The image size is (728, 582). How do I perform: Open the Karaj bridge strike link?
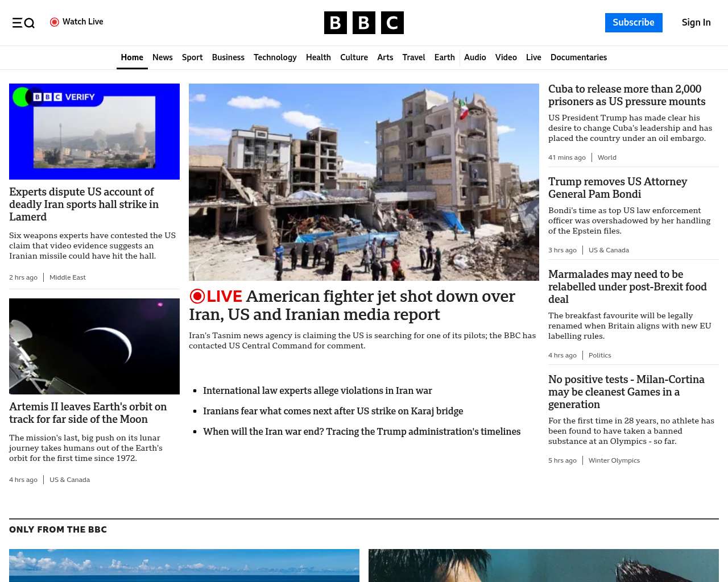(333, 411)
